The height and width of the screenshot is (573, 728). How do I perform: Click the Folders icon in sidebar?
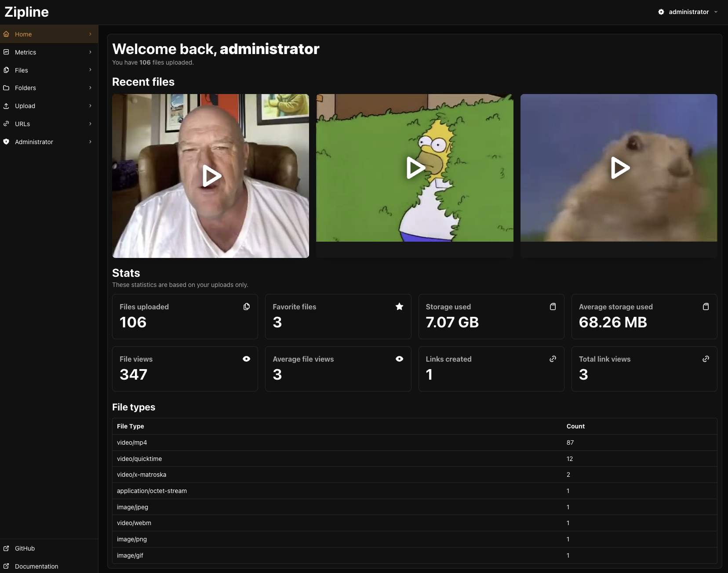coord(6,88)
